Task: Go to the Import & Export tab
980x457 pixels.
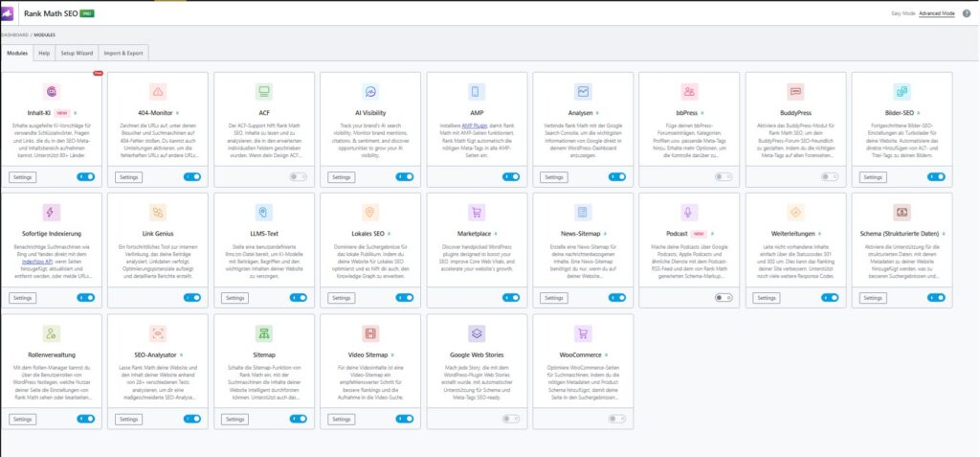Action: point(123,54)
